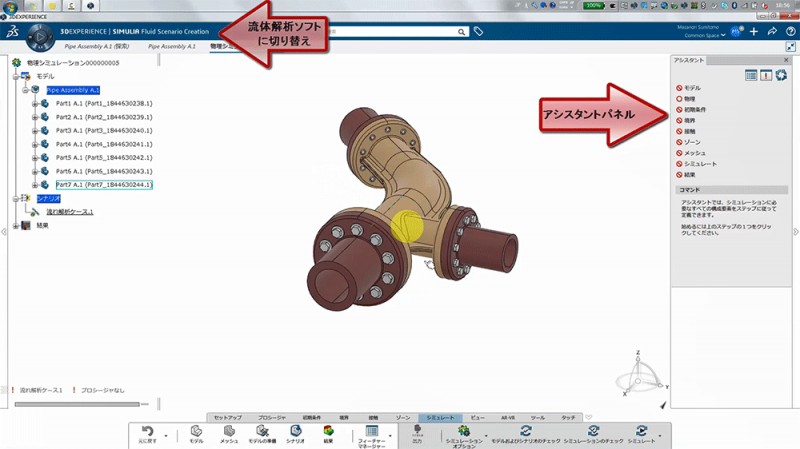Click the 初期条件 step in Assistant panel

691,110
